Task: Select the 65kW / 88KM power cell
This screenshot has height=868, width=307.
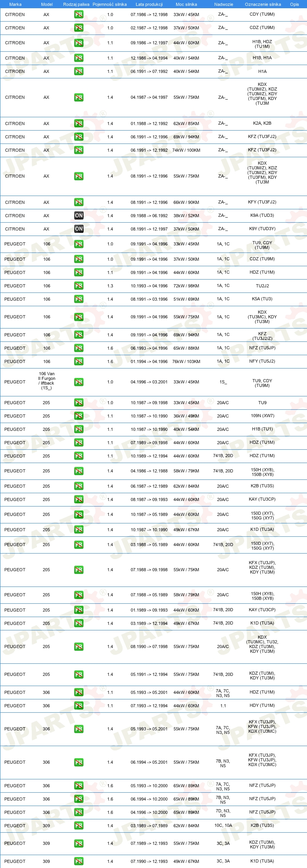Action: [186, 348]
